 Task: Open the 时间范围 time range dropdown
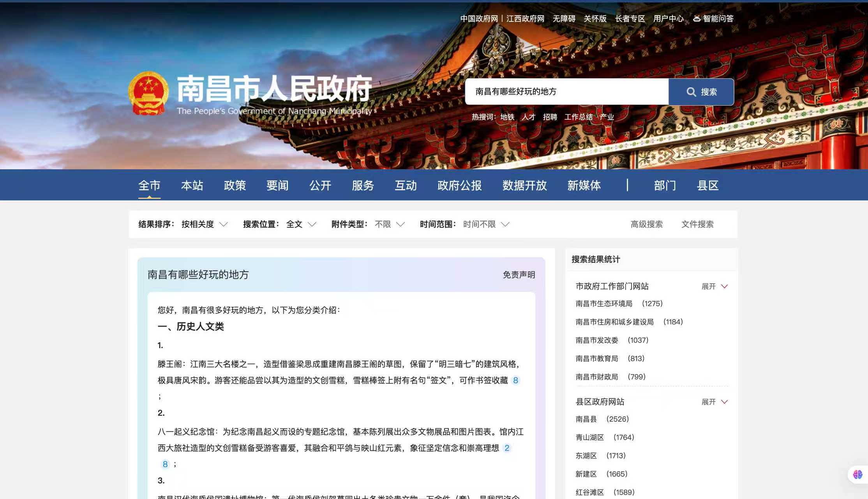[484, 224]
